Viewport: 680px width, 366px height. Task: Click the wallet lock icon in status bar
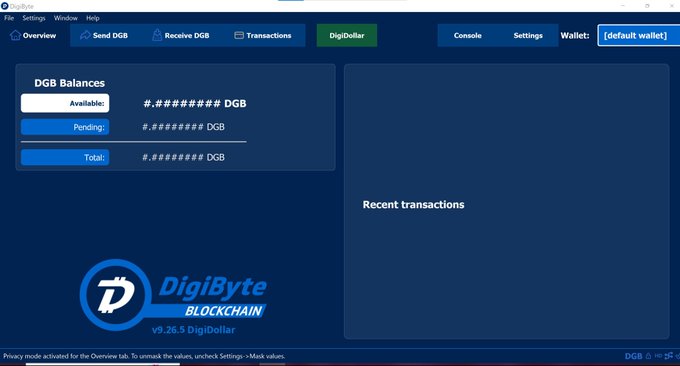click(648, 356)
